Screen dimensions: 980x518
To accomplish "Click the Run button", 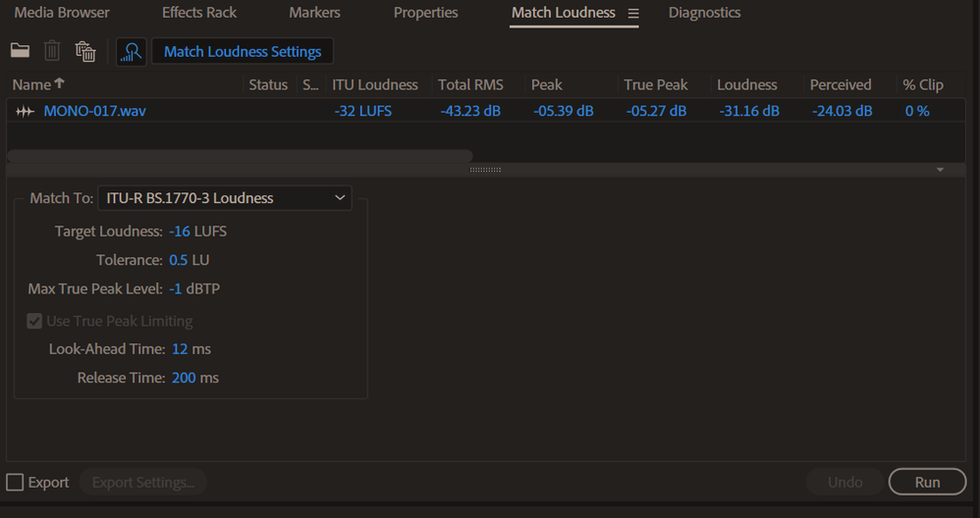I will (928, 482).
